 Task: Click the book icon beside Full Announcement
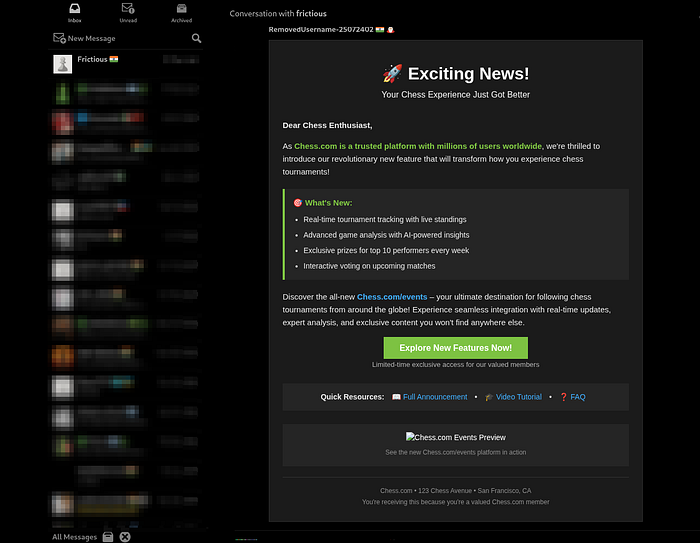396,397
